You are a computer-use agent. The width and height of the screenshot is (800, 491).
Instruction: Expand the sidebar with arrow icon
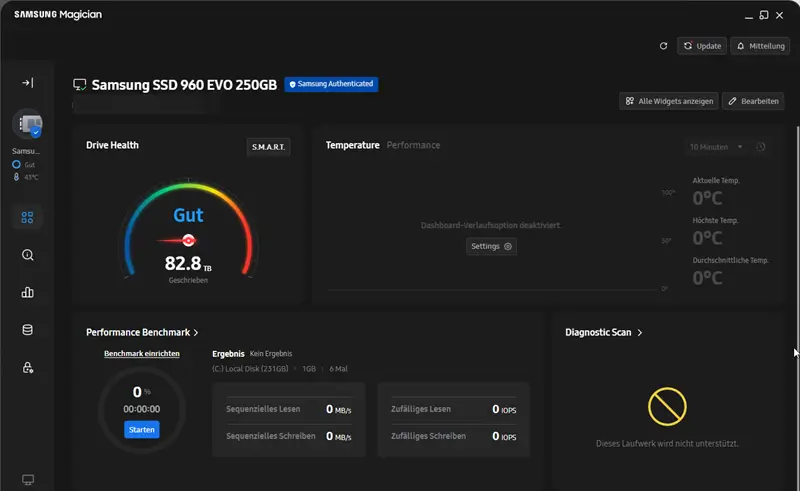[x=28, y=83]
